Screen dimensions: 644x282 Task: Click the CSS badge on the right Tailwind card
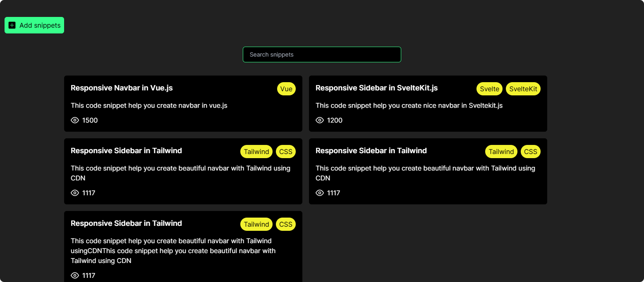[530, 152]
